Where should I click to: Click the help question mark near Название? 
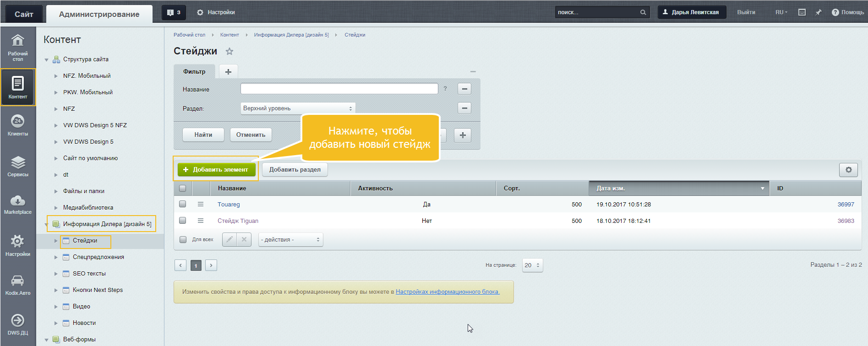pos(445,88)
